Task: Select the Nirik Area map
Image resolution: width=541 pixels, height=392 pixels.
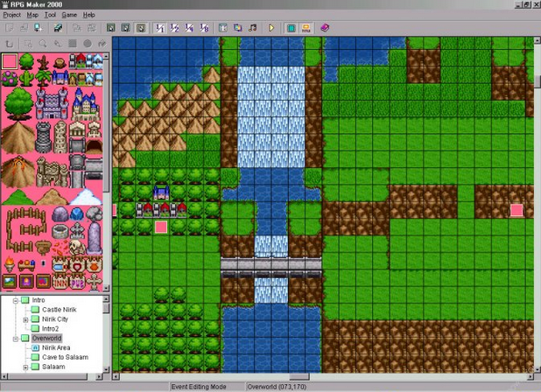Action: coord(56,347)
